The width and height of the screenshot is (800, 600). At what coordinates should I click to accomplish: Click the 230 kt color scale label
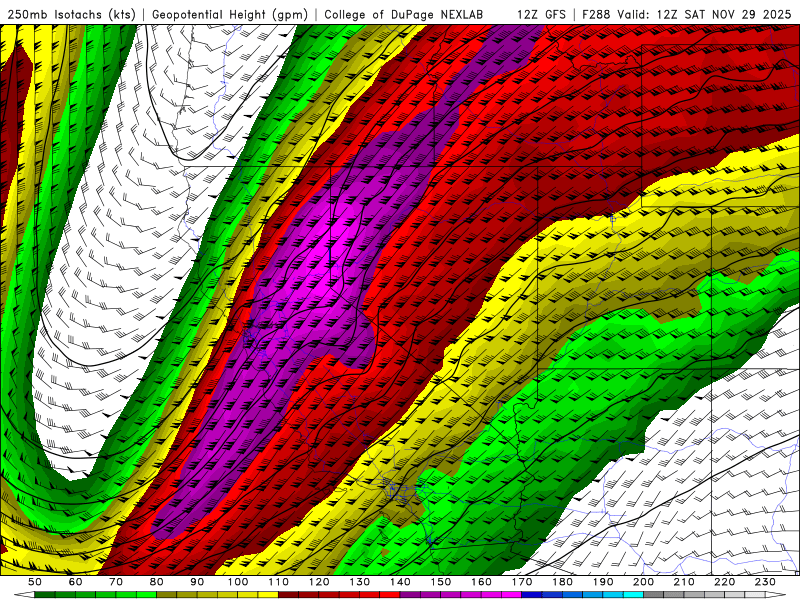point(765,582)
